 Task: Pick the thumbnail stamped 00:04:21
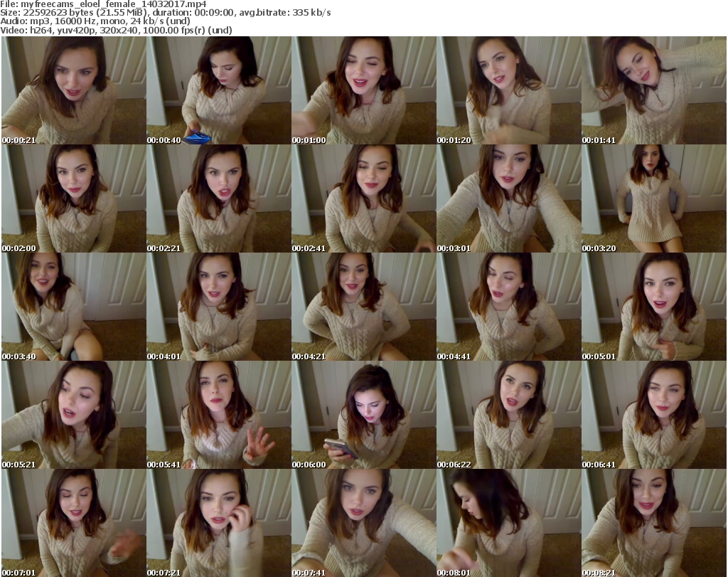(x=364, y=307)
